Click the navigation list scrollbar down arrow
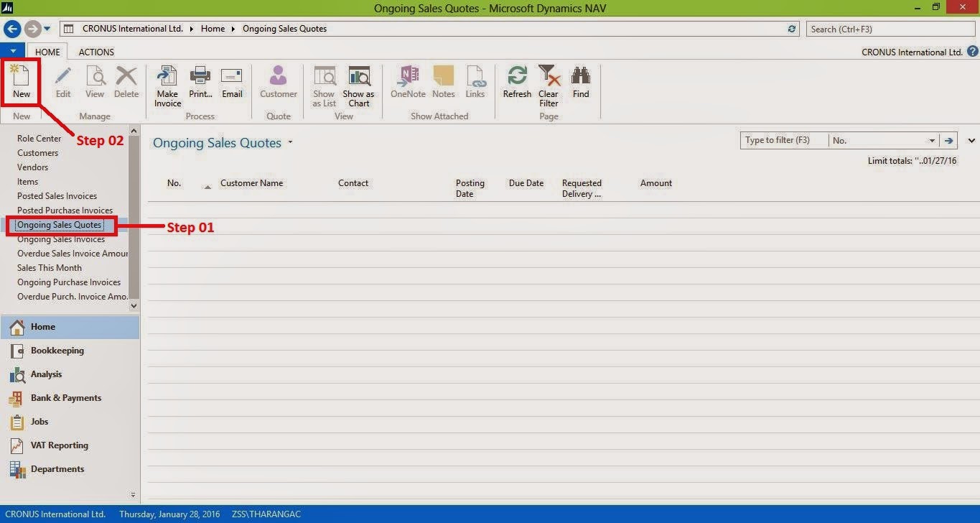Viewport: 980px width, 523px height. (133, 305)
